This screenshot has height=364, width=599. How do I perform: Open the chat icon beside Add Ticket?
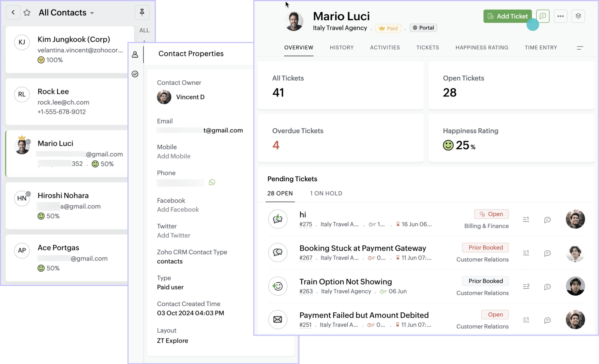tap(543, 16)
